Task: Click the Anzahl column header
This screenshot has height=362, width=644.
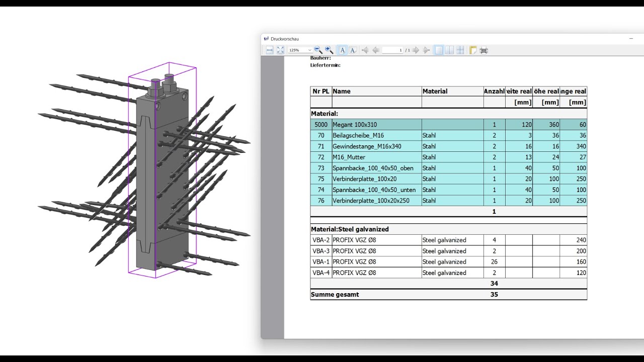Action: [x=495, y=91]
